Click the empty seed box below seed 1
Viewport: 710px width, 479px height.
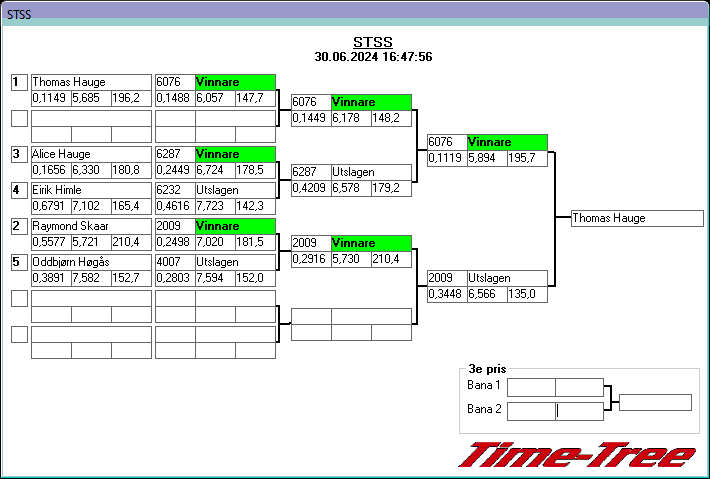(x=19, y=119)
